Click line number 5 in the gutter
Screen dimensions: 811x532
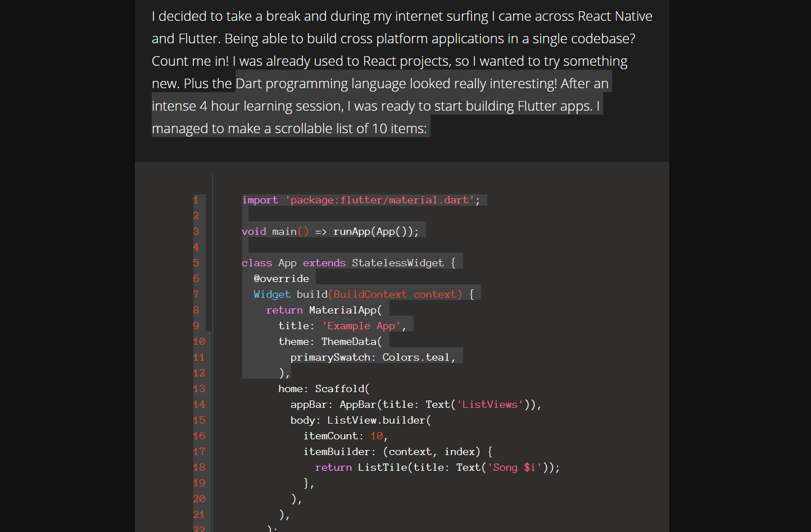point(196,263)
